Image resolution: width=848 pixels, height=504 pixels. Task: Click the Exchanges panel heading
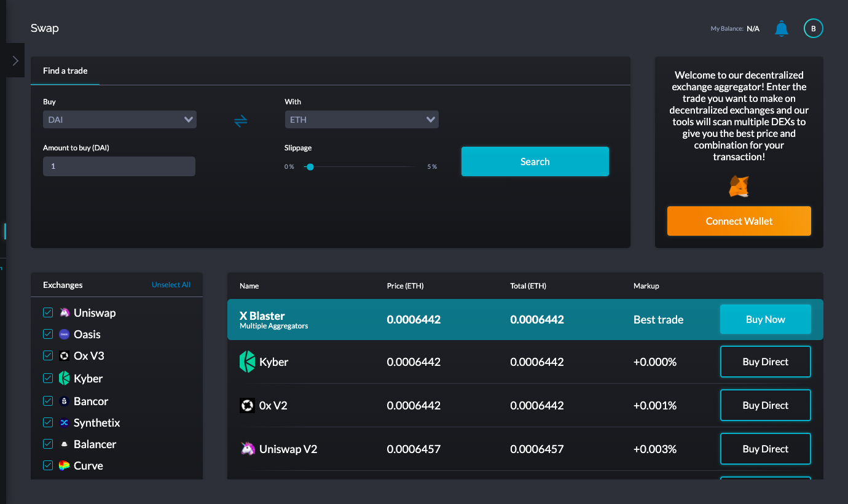[x=63, y=285]
